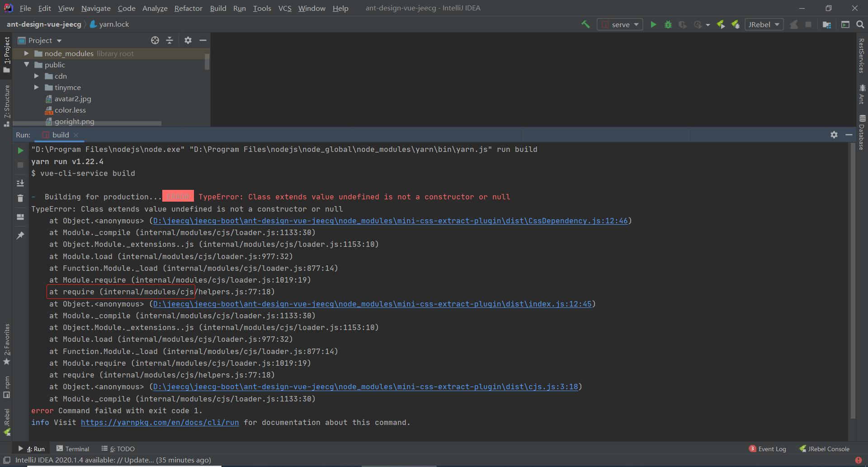868x467 pixels.
Task: Click the Locate/Select Opened File target icon
Action: click(155, 40)
